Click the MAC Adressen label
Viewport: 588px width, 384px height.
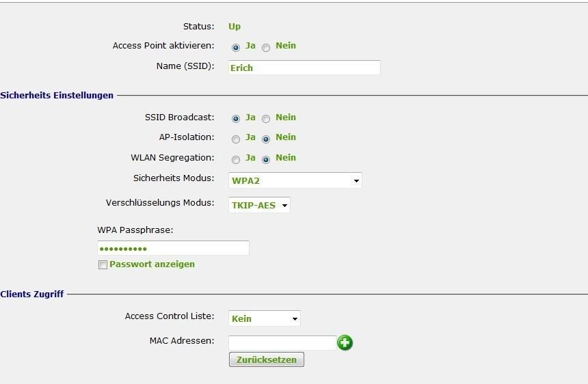pyautogui.click(x=182, y=340)
